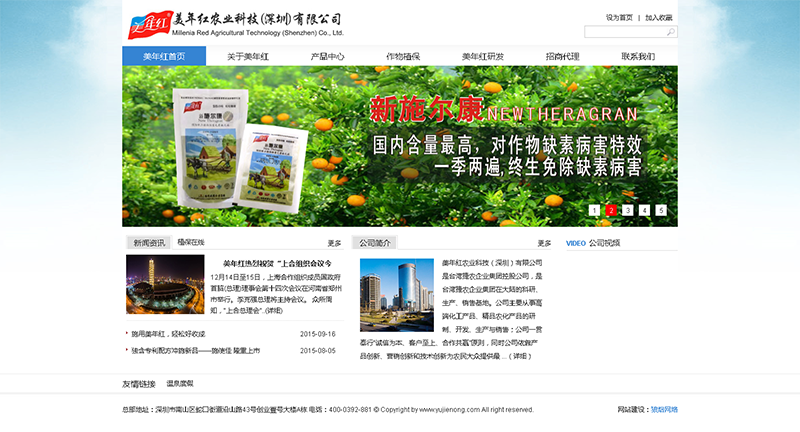Open 联系我们 navigation item
The width and height of the screenshot is (800, 432).
click(638, 57)
